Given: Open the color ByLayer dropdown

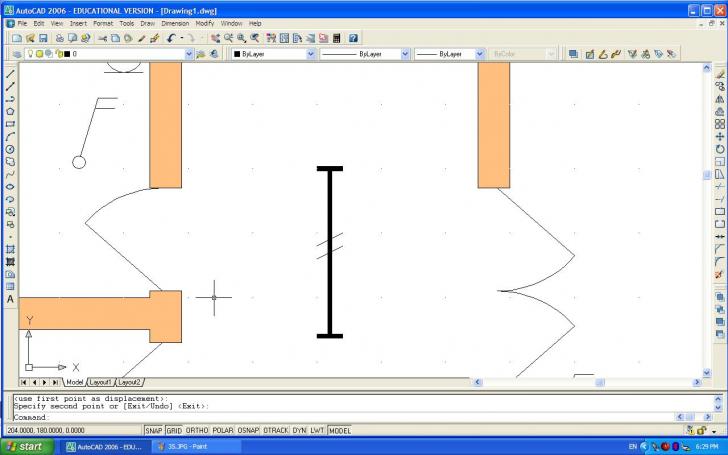Looking at the screenshot, I should tap(311, 54).
